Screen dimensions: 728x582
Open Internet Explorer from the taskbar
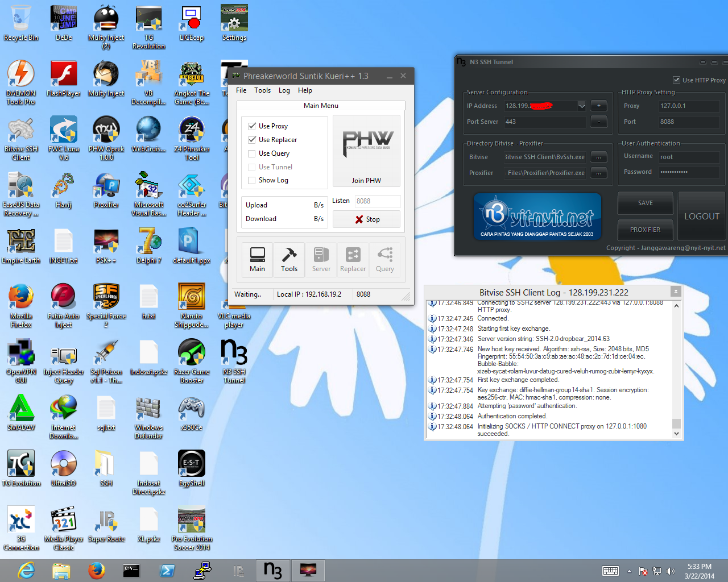tap(26, 571)
